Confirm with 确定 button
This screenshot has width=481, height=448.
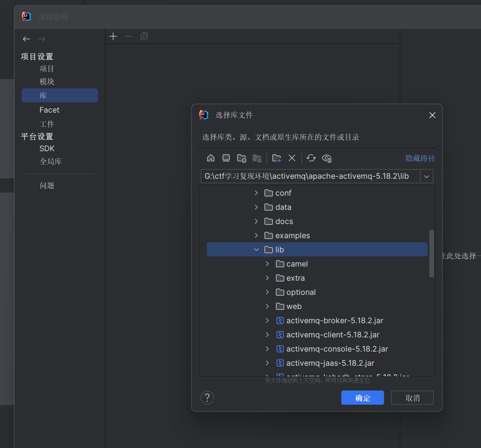coord(362,398)
